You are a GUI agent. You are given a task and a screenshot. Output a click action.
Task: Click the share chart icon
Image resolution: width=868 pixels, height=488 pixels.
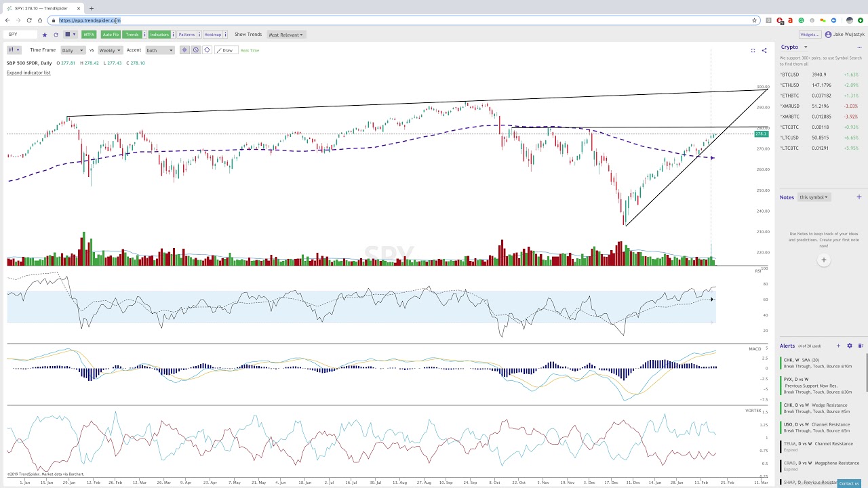(x=764, y=50)
